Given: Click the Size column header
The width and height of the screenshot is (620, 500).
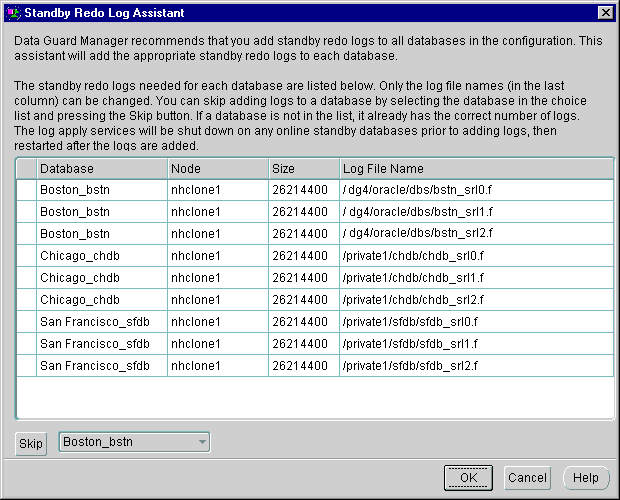Looking at the screenshot, I should pos(303,169).
